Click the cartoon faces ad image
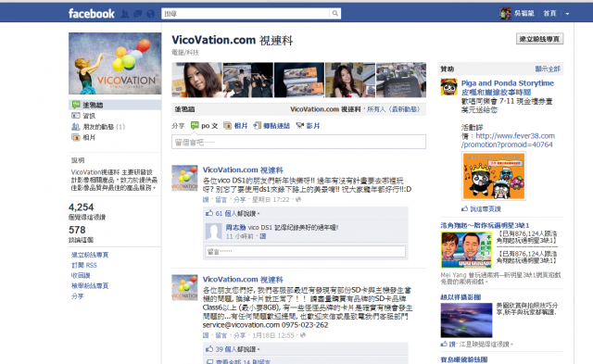The width and height of the screenshot is (593, 364). click(x=466, y=250)
